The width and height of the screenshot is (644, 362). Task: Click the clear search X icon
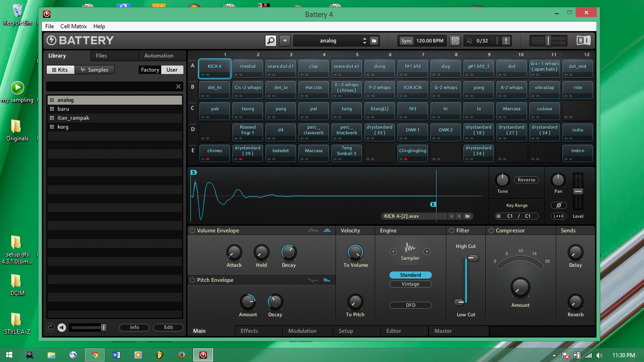tap(178, 86)
